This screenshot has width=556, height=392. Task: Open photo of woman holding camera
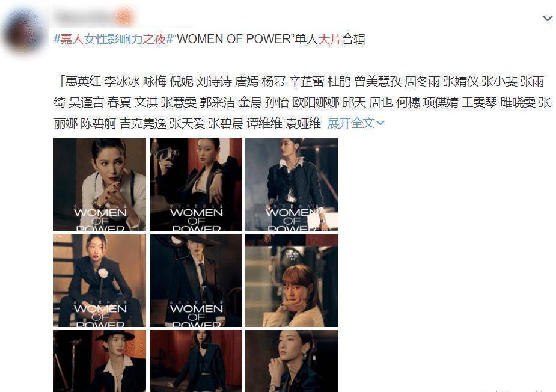[x=196, y=185]
